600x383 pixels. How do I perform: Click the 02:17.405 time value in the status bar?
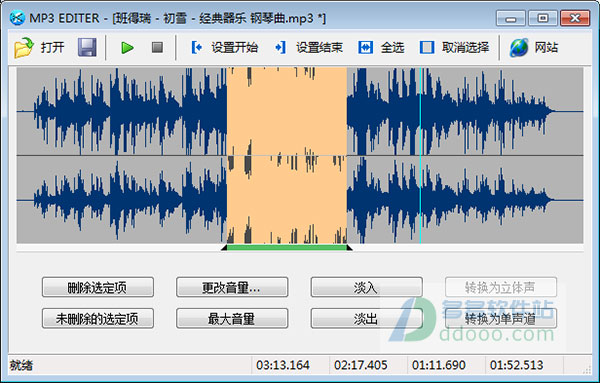click(361, 365)
